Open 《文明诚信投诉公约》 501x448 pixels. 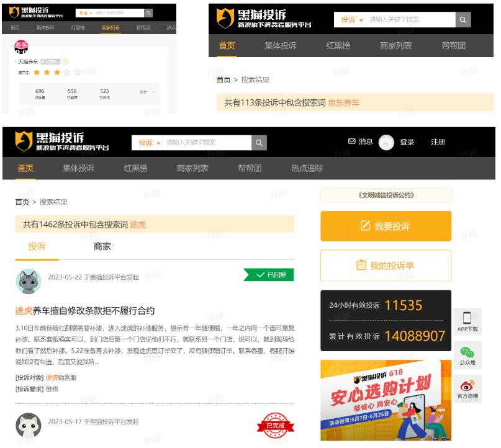click(x=385, y=195)
